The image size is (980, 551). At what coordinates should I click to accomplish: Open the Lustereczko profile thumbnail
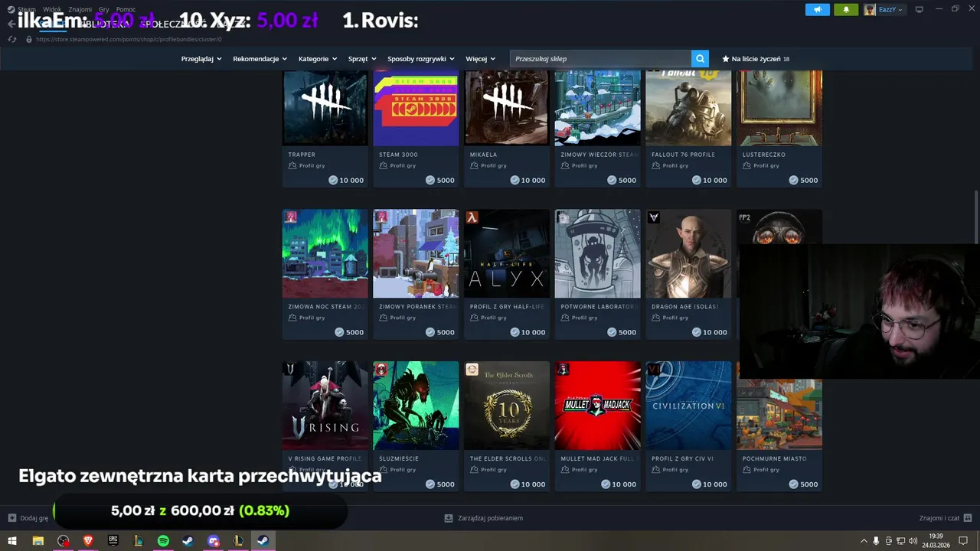click(x=779, y=108)
